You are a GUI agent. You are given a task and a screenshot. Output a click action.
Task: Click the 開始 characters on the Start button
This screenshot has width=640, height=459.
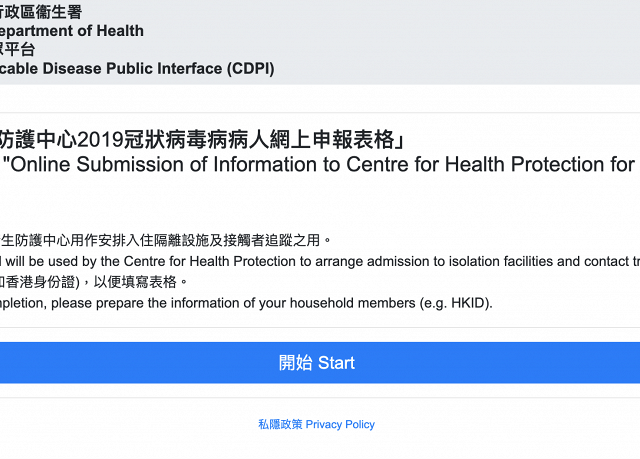tap(296, 363)
